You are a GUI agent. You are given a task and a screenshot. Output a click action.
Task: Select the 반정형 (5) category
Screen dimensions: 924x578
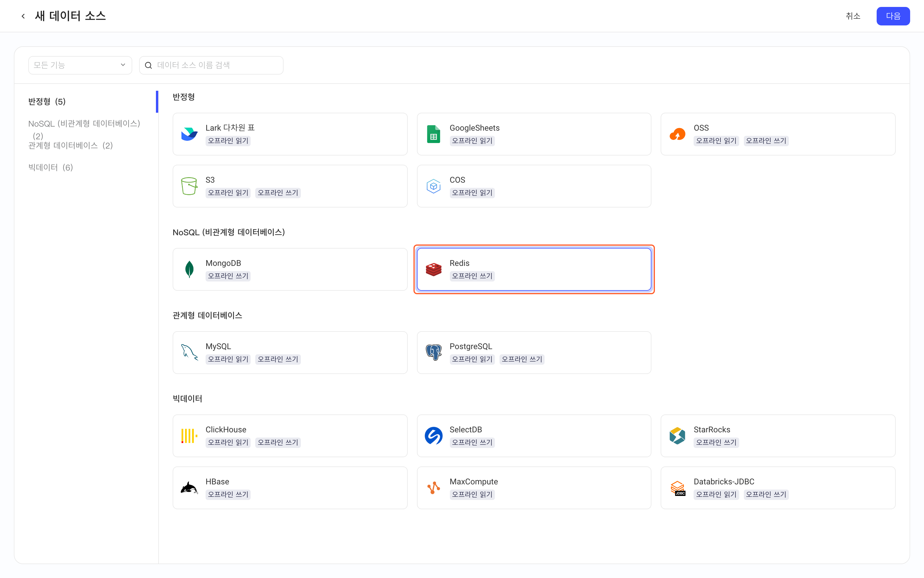click(47, 102)
